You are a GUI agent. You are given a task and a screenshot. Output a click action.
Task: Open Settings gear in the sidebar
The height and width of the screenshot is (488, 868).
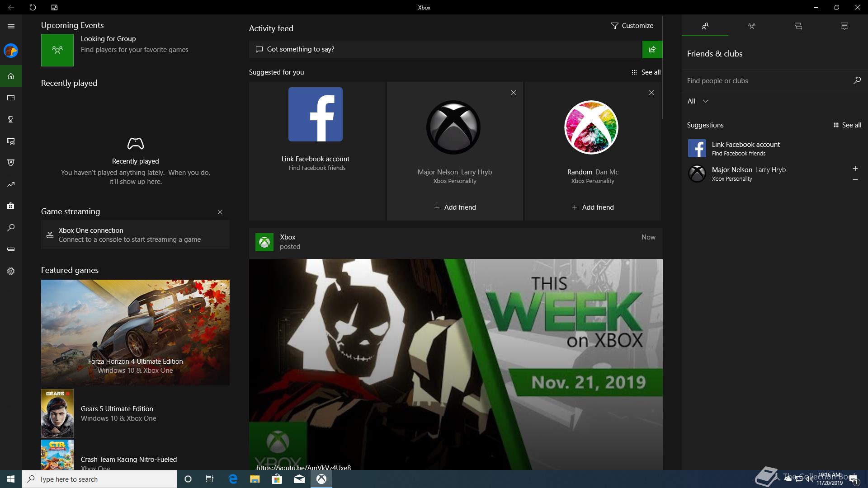pyautogui.click(x=11, y=271)
